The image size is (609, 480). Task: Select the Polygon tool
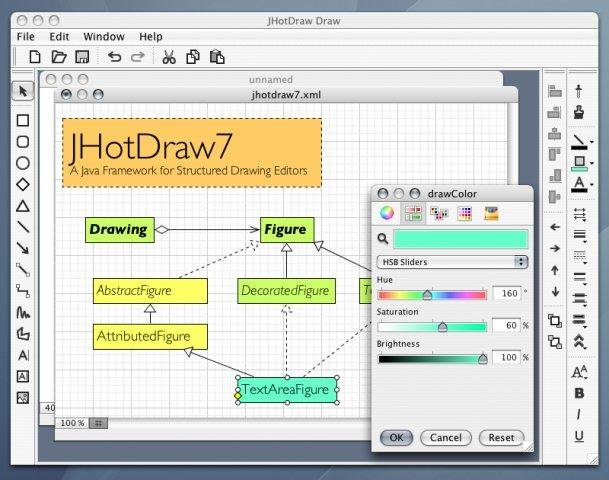click(x=23, y=334)
